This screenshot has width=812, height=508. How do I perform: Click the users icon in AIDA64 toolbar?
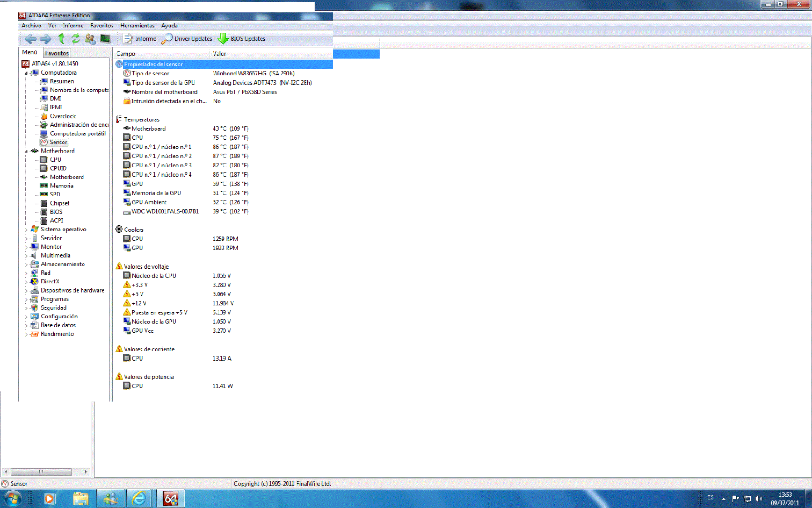90,39
